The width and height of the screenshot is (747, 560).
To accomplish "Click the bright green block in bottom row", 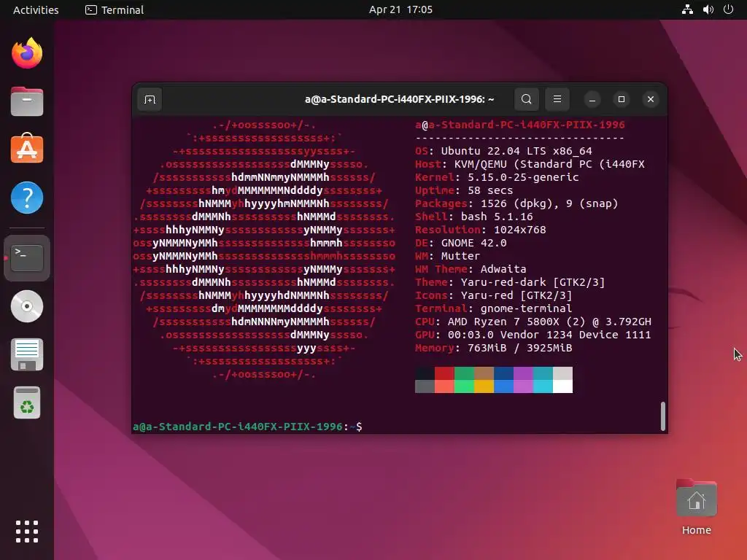I will pos(464,386).
